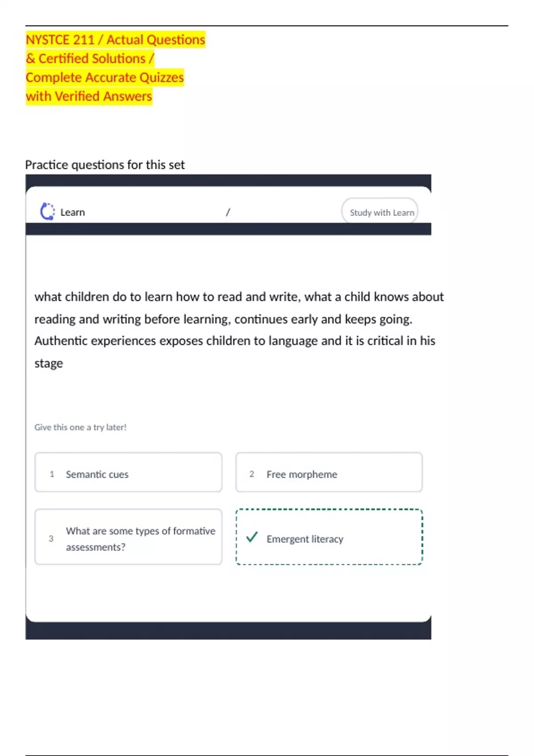Screen dimensions: 534x756
Task: Click the slash separator in the Learn header
Action: [228, 212]
